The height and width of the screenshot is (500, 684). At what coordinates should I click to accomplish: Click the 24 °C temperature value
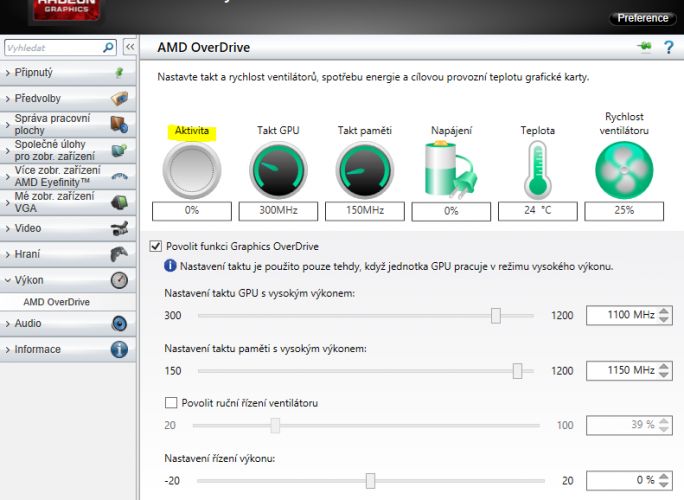(x=537, y=211)
